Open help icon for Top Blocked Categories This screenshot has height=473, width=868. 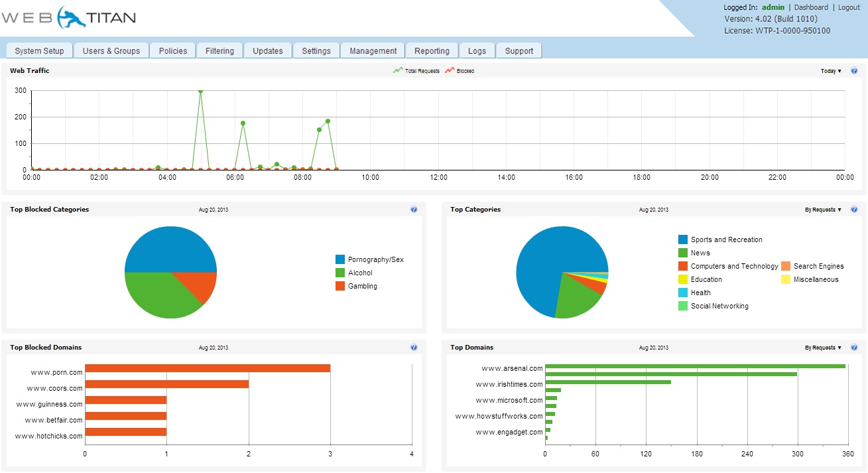click(414, 210)
